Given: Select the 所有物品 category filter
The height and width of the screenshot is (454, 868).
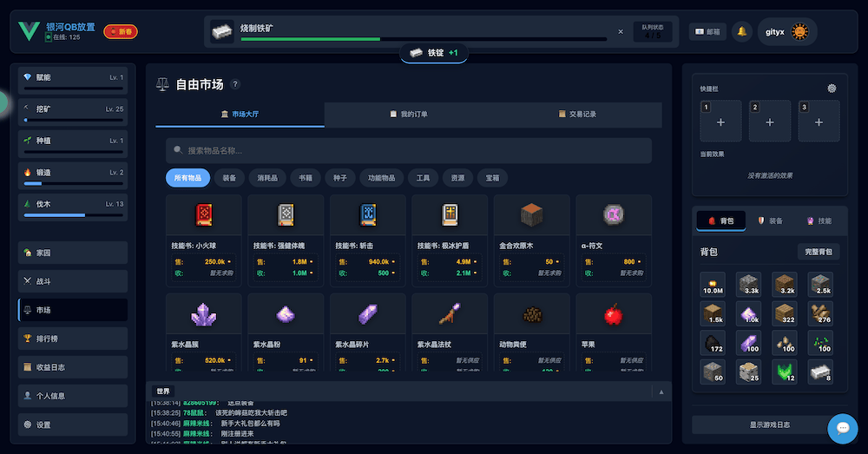Looking at the screenshot, I should [187, 178].
